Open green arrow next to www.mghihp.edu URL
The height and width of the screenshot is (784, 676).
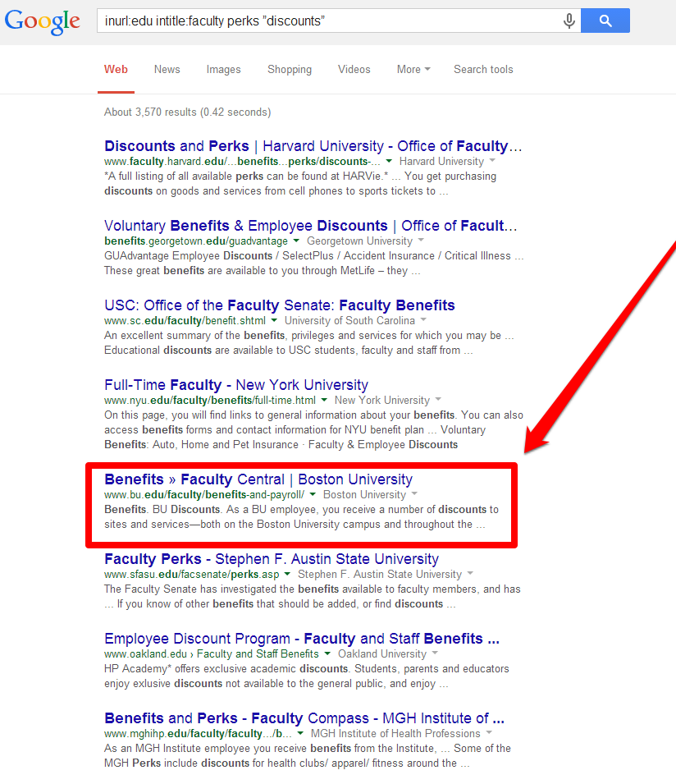(x=300, y=733)
